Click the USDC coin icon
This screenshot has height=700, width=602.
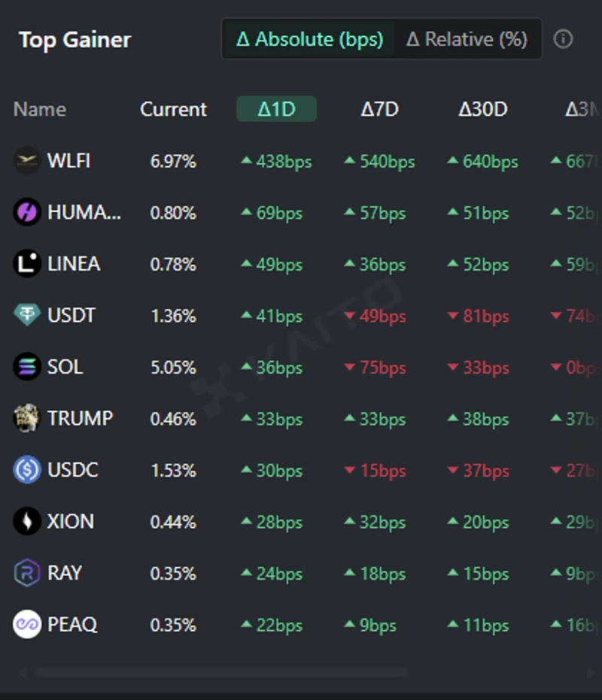point(27,470)
